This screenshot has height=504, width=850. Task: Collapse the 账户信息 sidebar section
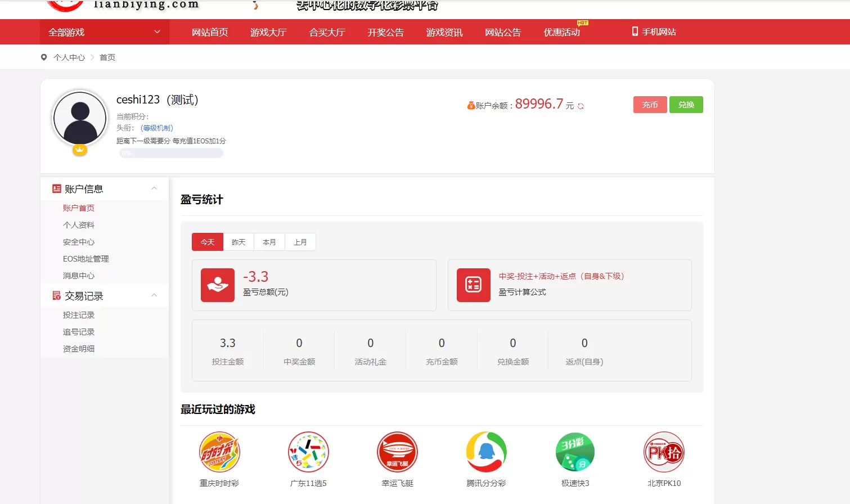(154, 188)
